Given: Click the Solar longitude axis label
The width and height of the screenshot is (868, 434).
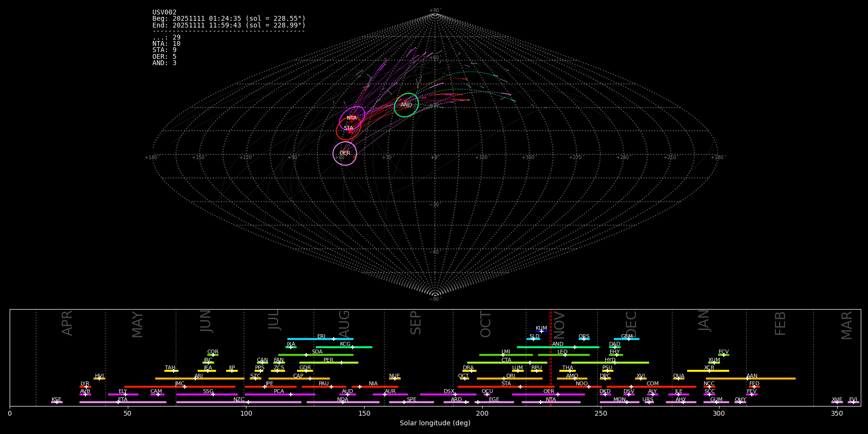Looking at the screenshot, I should tap(434, 423).
